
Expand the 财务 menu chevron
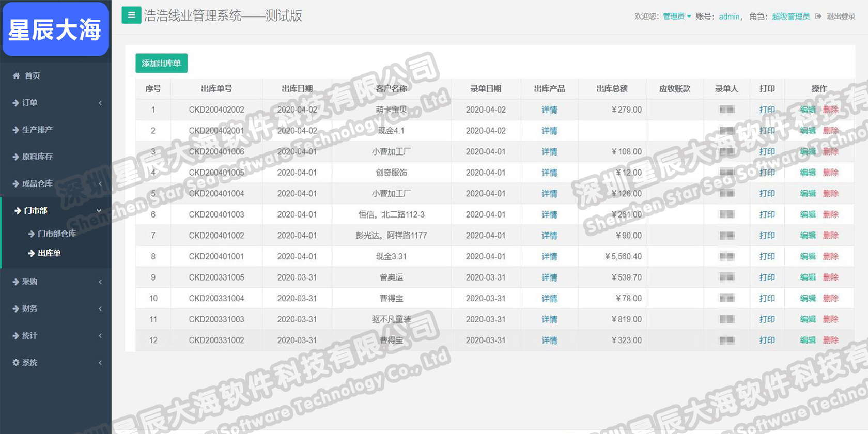point(100,309)
